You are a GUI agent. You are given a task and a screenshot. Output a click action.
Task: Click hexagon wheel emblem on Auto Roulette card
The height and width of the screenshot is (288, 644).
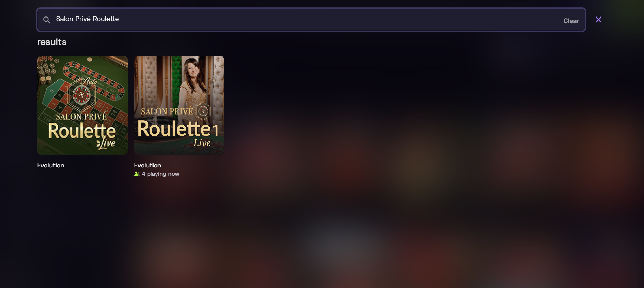click(x=82, y=95)
